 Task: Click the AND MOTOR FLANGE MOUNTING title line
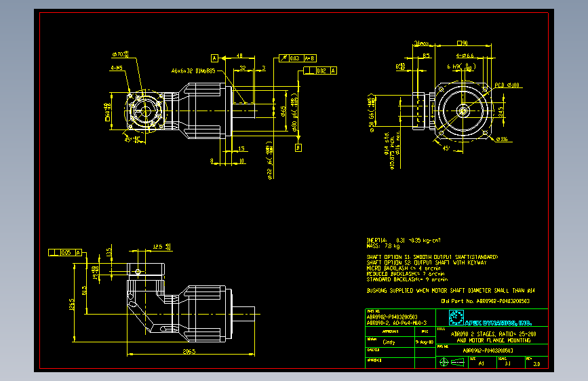(494, 340)
